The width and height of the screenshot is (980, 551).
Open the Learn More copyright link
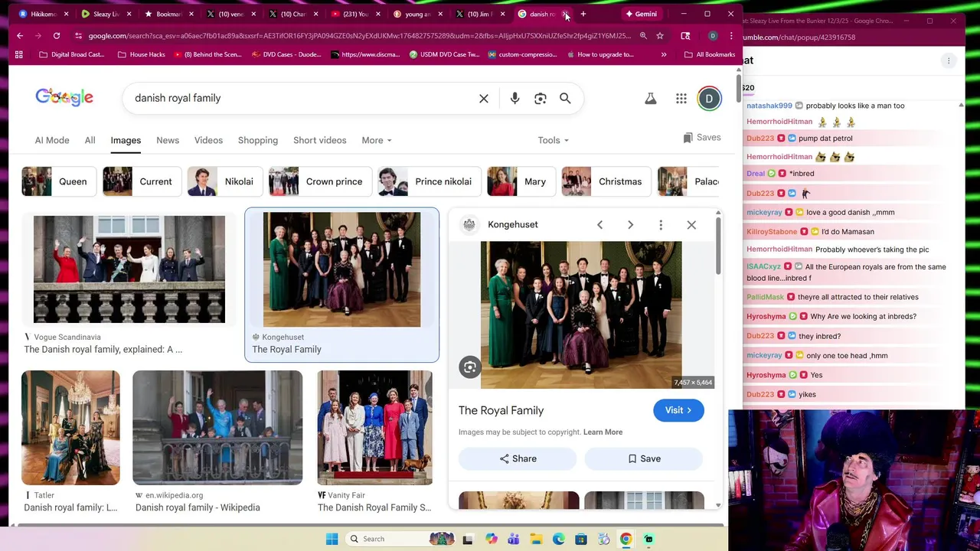click(x=603, y=432)
